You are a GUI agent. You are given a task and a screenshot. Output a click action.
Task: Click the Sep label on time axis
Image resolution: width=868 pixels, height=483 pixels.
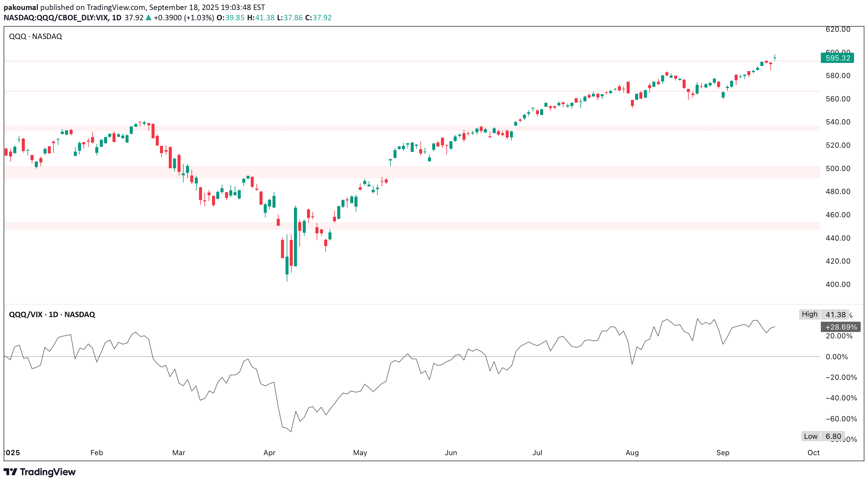tap(723, 452)
